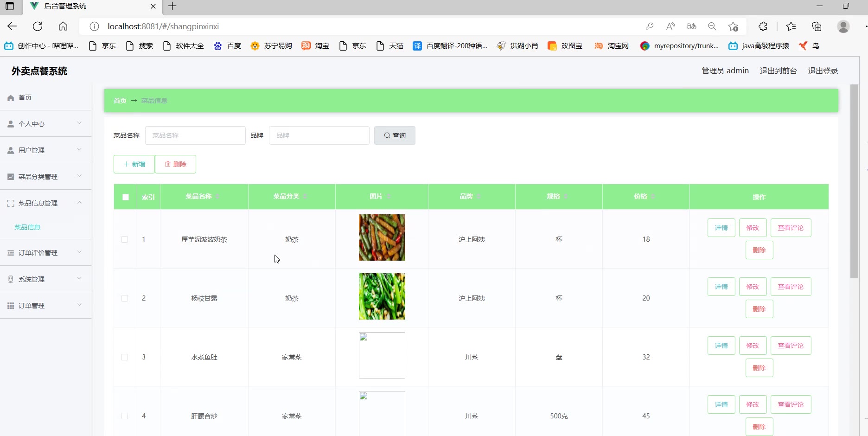The width and height of the screenshot is (868, 436).
Task: Click 修改 for 杨枝甘露
Action: click(753, 287)
